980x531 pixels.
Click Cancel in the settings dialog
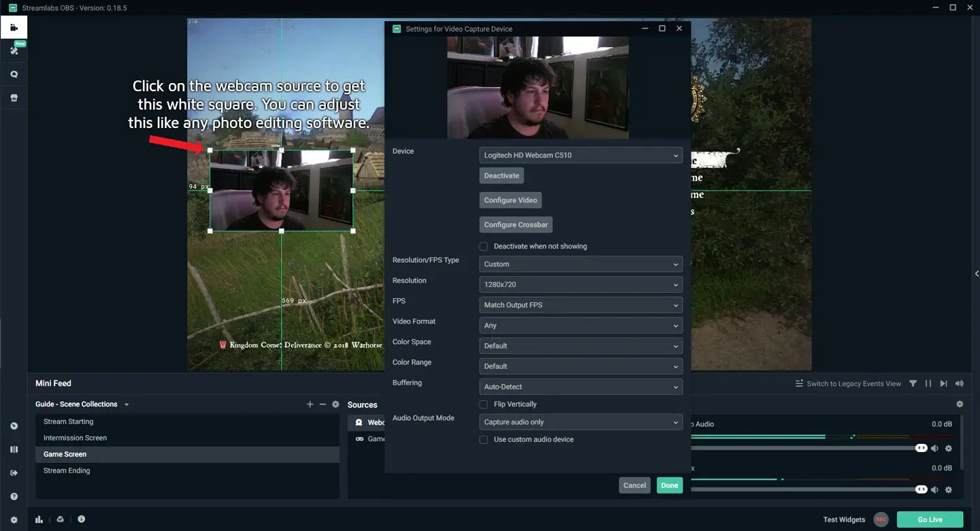point(634,485)
